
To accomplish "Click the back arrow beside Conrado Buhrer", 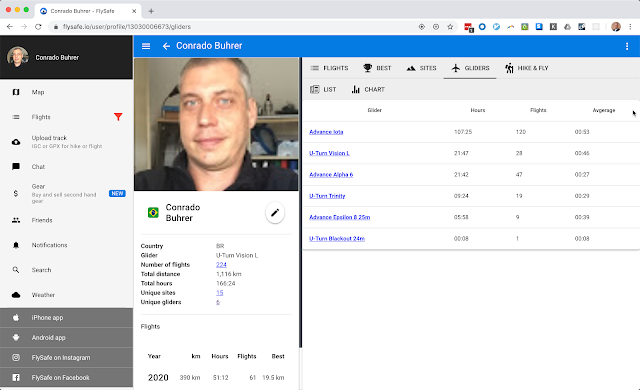I will pos(166,46).
